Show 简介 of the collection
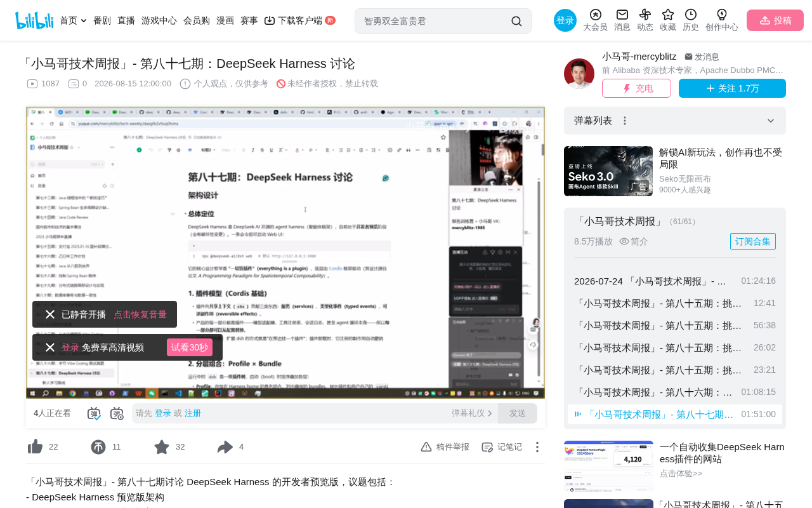 634,241
